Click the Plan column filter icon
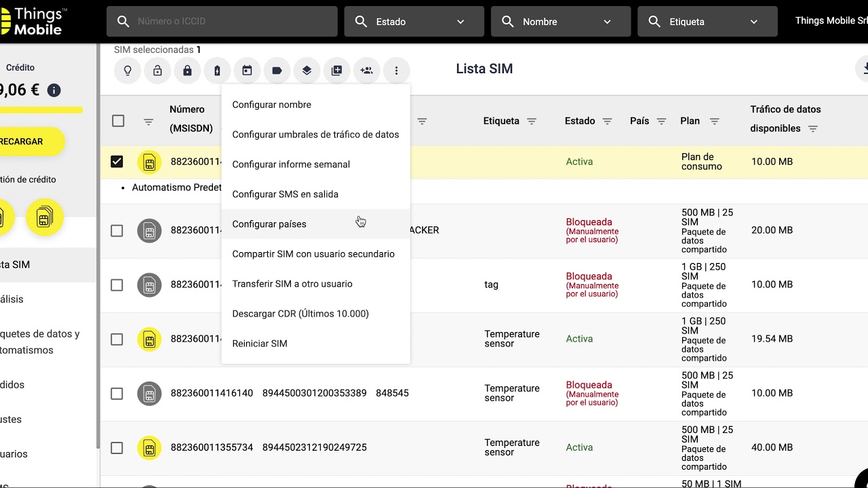The image size is (868, 488). (715, 121)
